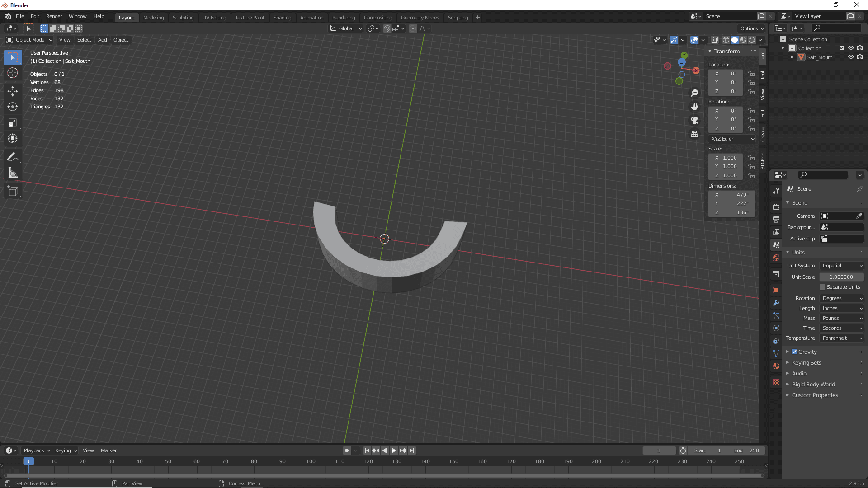This screenshot has width=868, height=488.
Task: Open Unit System Imperial dropdown
Action: 842,266
